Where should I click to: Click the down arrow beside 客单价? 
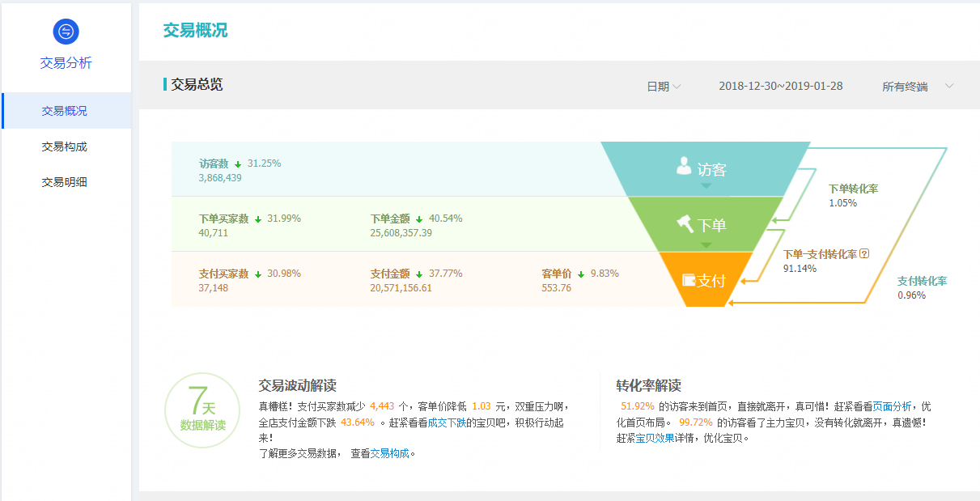coord(581,274)
